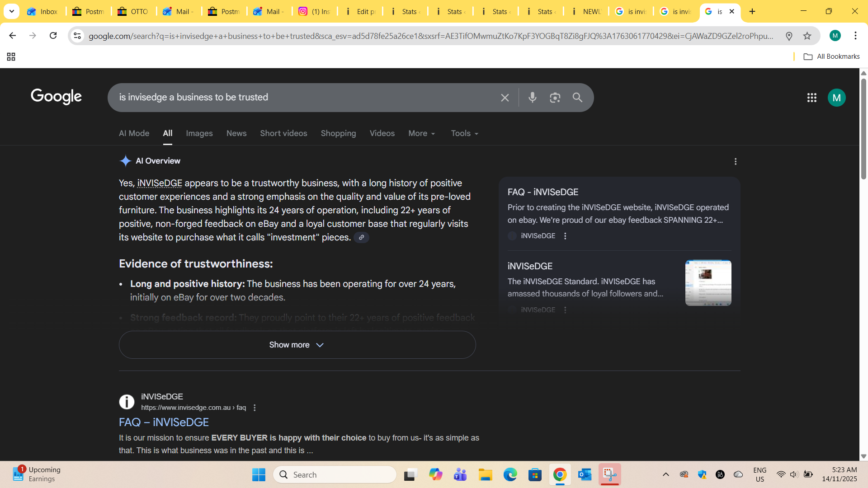The height and width of the screenshot is (488, 868).
Task: Click the voice search microphone icon
Action: tap(532, 97)
